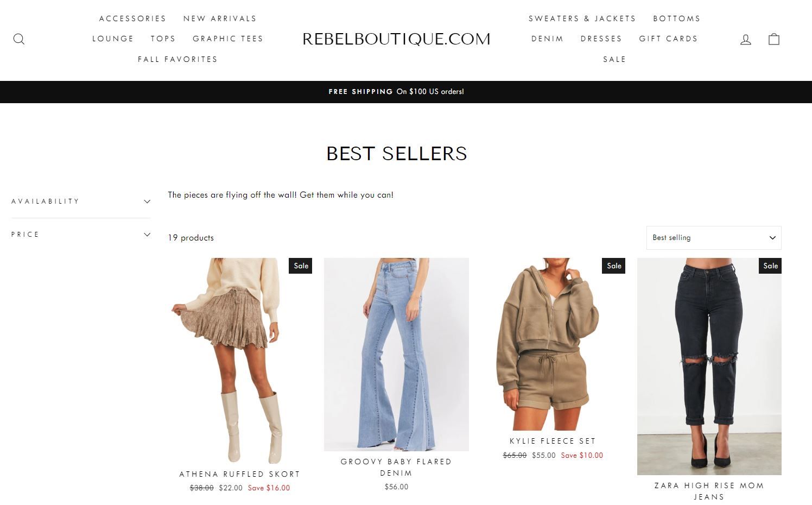812x505 pixels.
Task: Open the Graphic Tees menu item
Action: tap(228, 39)
